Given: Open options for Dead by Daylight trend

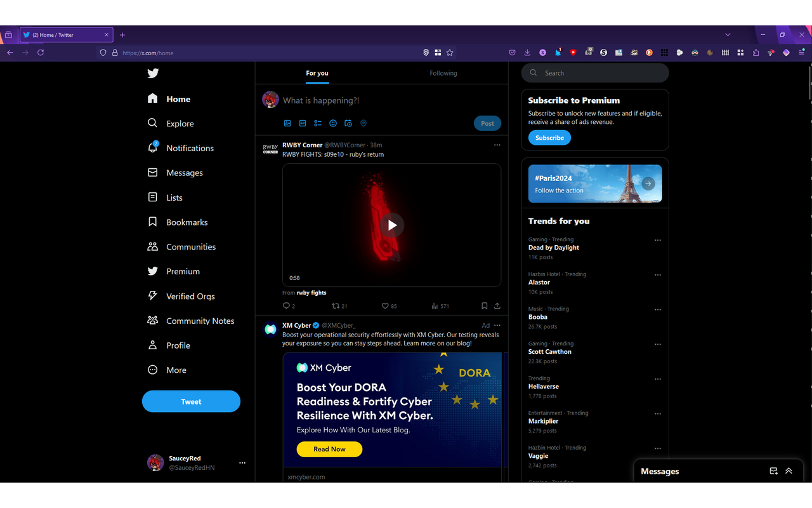Looking at the screenshot, I should [x=658, y=241].
